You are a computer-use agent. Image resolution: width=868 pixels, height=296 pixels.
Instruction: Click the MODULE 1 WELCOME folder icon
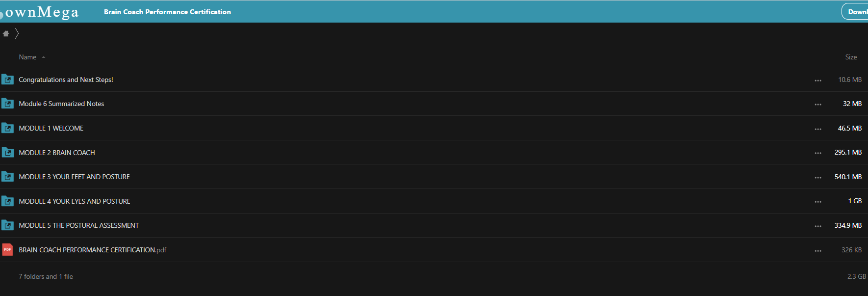tap(7, 128)
